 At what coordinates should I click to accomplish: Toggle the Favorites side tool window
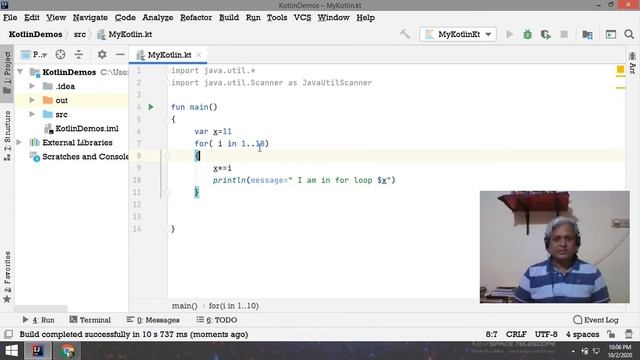[7, 277]
